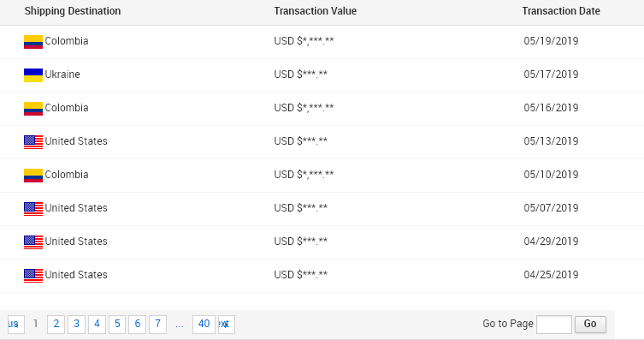Click the United States flag dated 04/25/2019

(33, 276)
